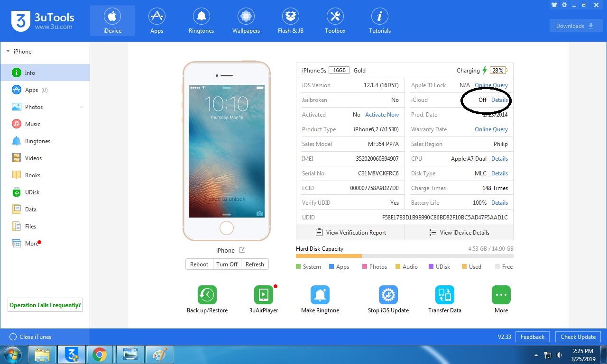This screenshot has width=607, height=364.
Task: Click Warranty Date Online Query link
Action: coord(491,129)
